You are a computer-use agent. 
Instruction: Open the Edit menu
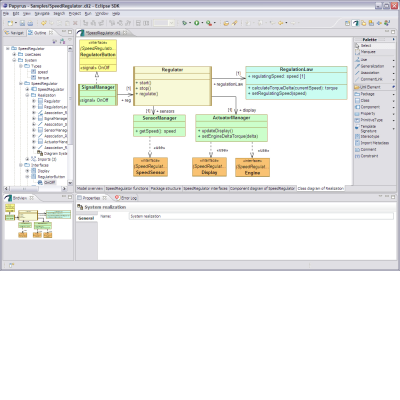pos(16,14)
